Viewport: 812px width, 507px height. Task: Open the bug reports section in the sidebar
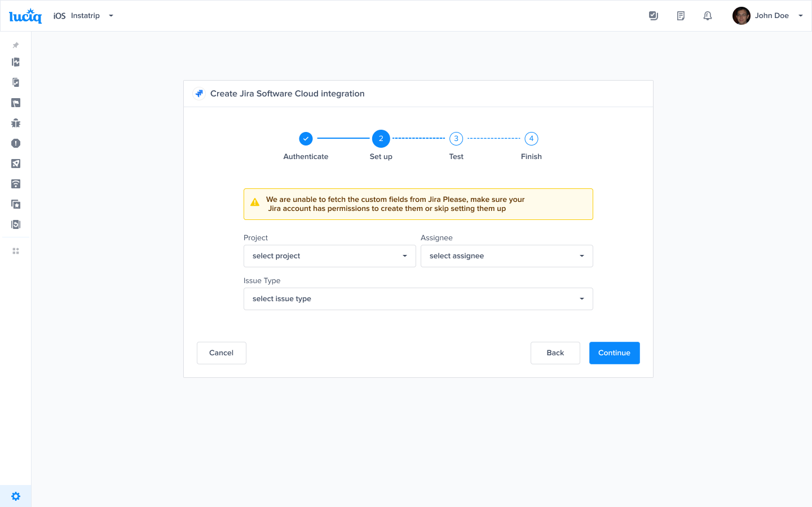[15, 122]
